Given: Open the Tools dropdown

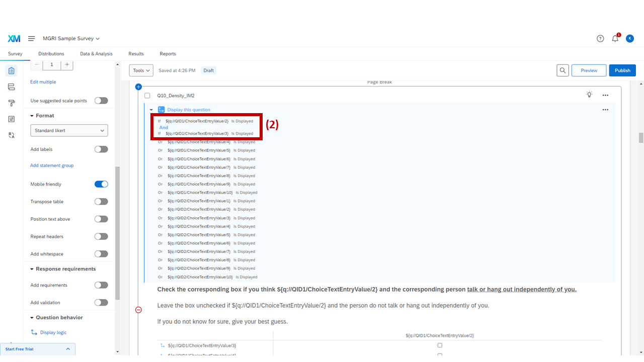Looking at the screenshot, I should point(141,70).
